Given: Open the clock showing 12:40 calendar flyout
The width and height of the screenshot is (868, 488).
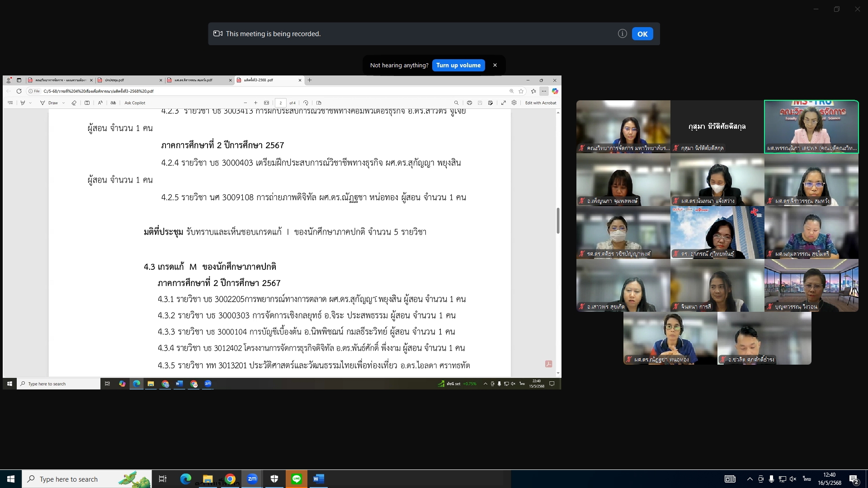Looking at the screenshot, I should point(829,479).
